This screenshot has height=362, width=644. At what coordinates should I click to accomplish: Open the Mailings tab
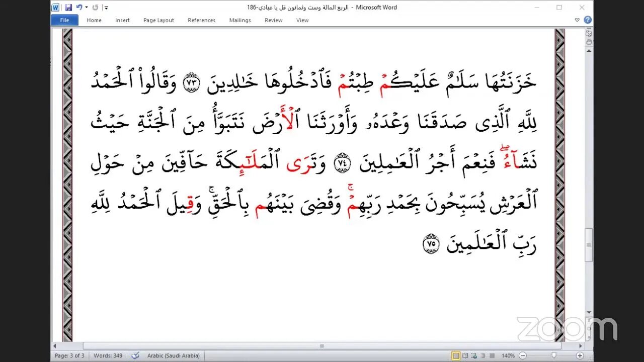(240, 20)
